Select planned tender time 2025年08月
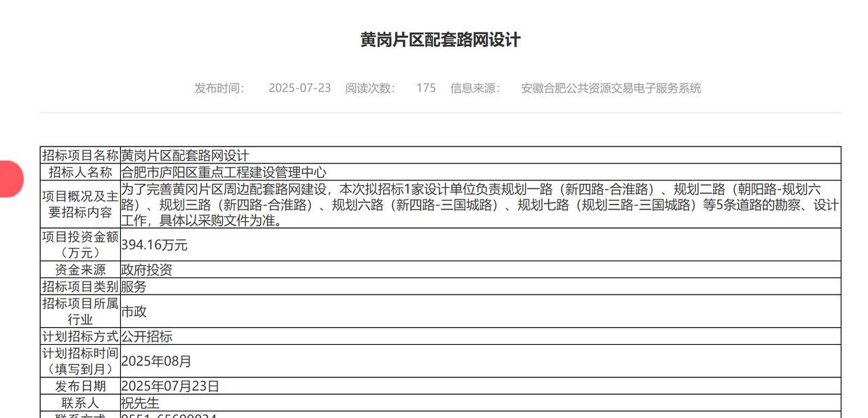The image size is (868, 418). (x=156, y=361)
